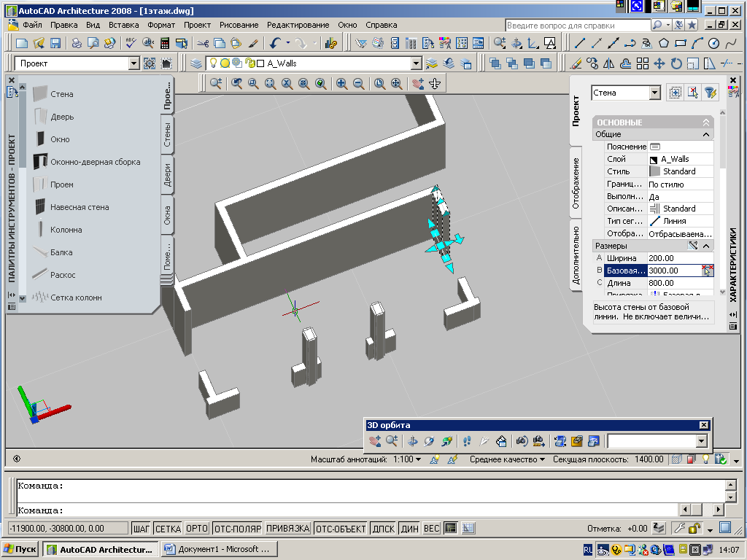The width and height of the screenshot is (747, 560).
Task: Click the quick select funnel icon
Action: [x=710, y=93]
